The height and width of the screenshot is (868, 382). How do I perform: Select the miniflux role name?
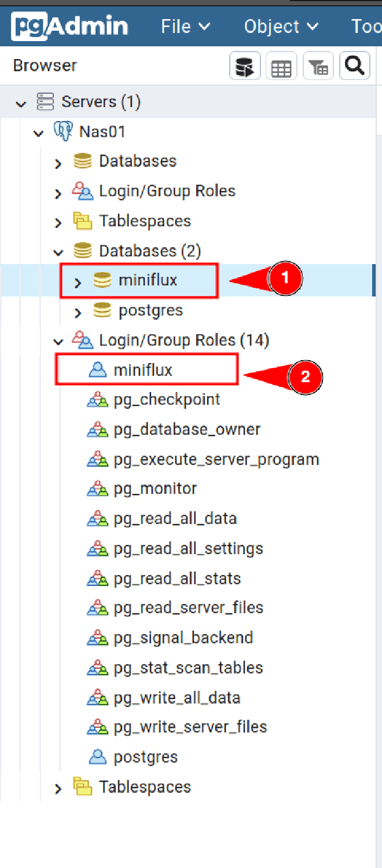(x=143, y=369)
